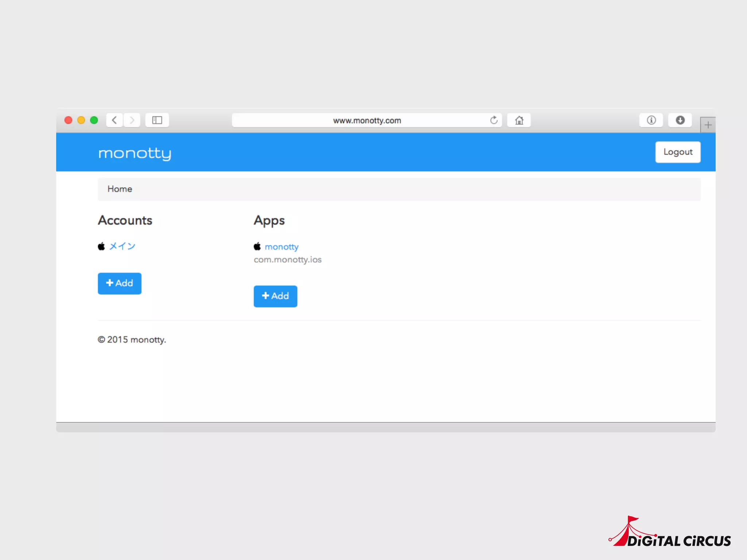Reload the page with the refresh icon
This screenshot has height=560, width=747.
[494, 120]
